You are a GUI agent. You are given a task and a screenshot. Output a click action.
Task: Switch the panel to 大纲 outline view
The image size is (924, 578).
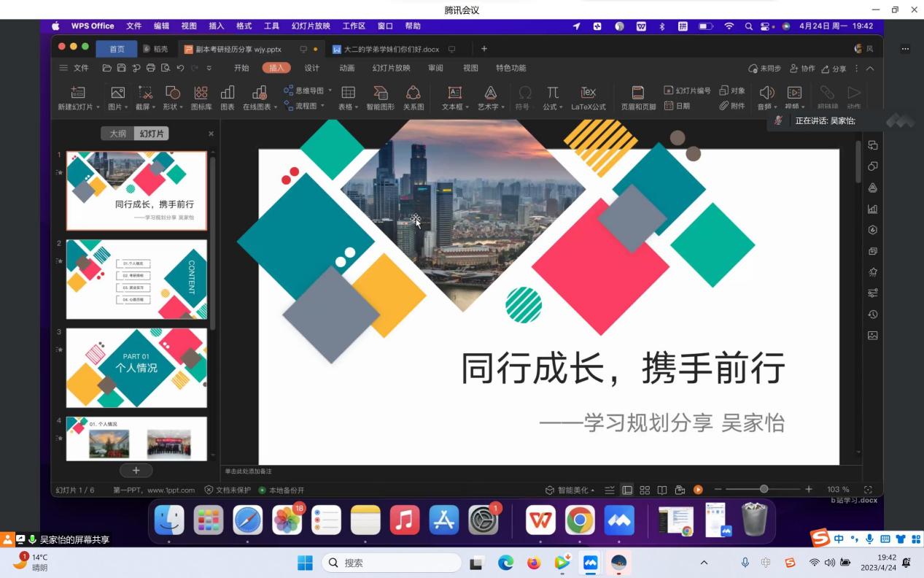(x=118, y=134)
